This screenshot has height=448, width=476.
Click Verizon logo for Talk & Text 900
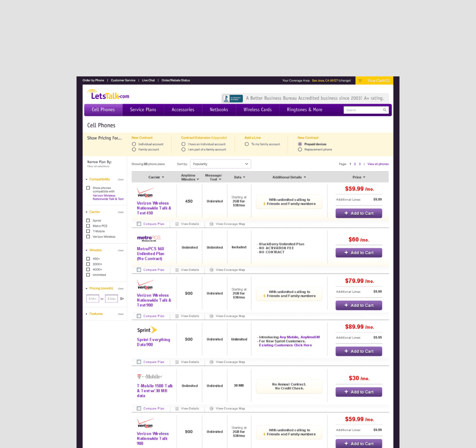(145, 285)
